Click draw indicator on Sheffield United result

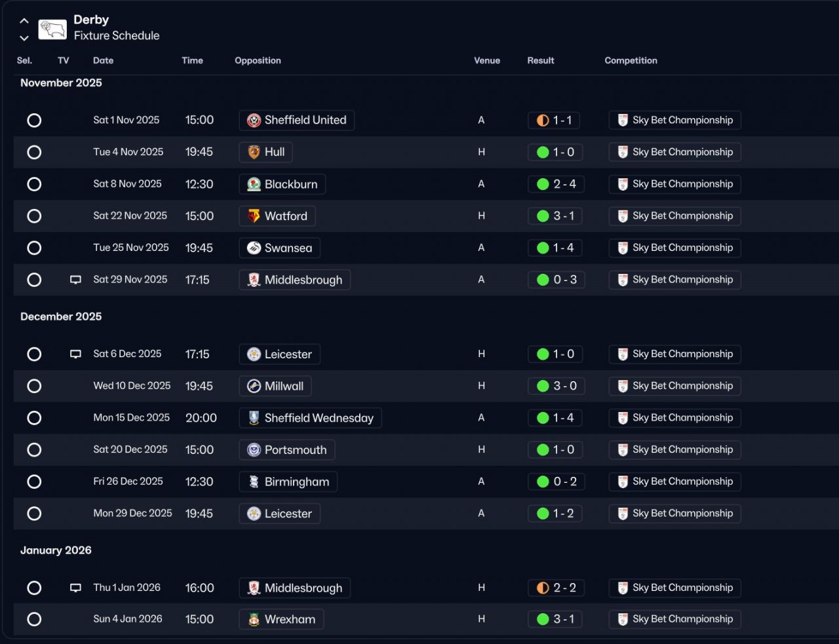click(x=543, y=121)
